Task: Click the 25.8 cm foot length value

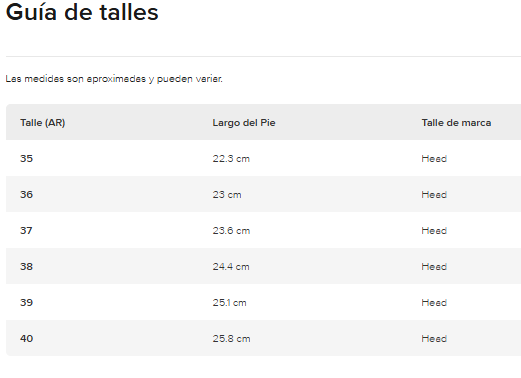Action: (x=231, y=339)
